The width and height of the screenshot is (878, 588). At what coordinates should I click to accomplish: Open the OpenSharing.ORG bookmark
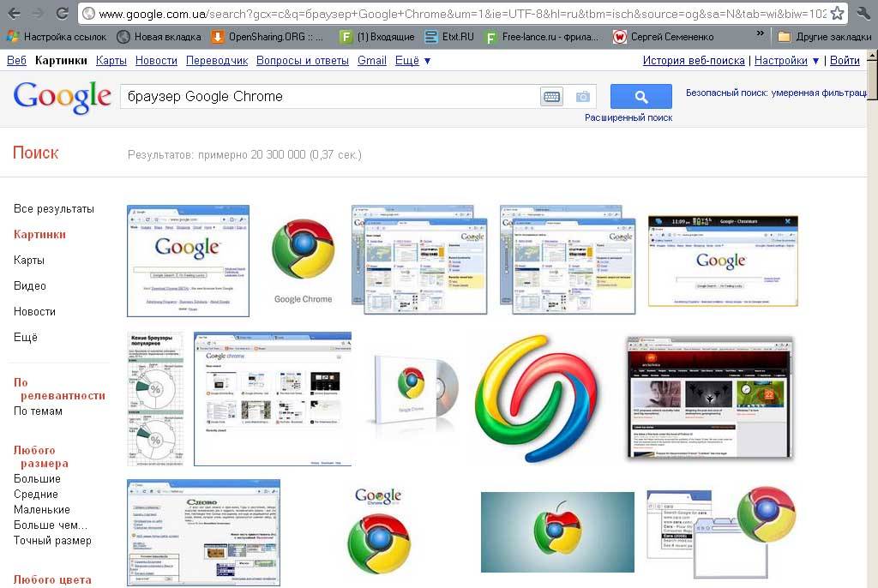click(x=267, y=37)
